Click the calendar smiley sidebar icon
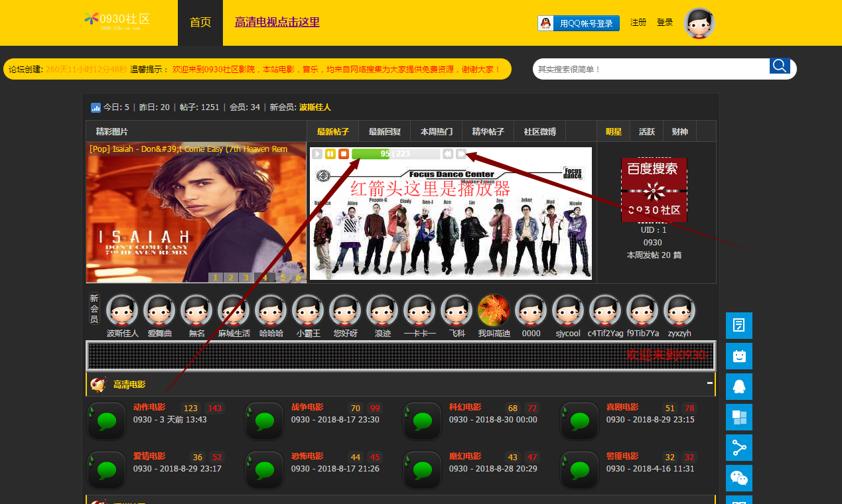 pos(739,356)
